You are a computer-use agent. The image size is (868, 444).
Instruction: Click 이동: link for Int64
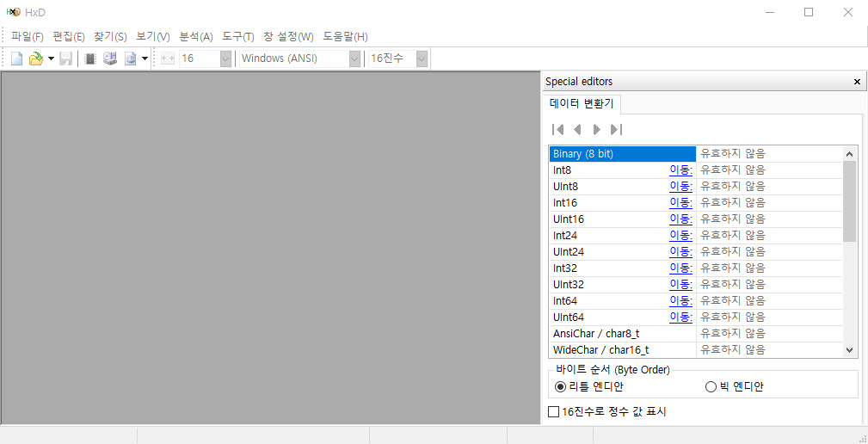[x=680, y=301]
